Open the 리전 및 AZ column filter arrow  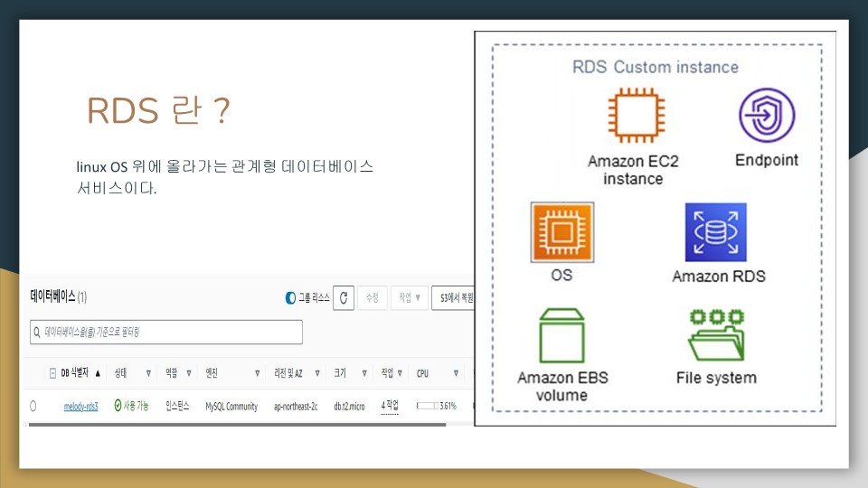coord(317,373)
